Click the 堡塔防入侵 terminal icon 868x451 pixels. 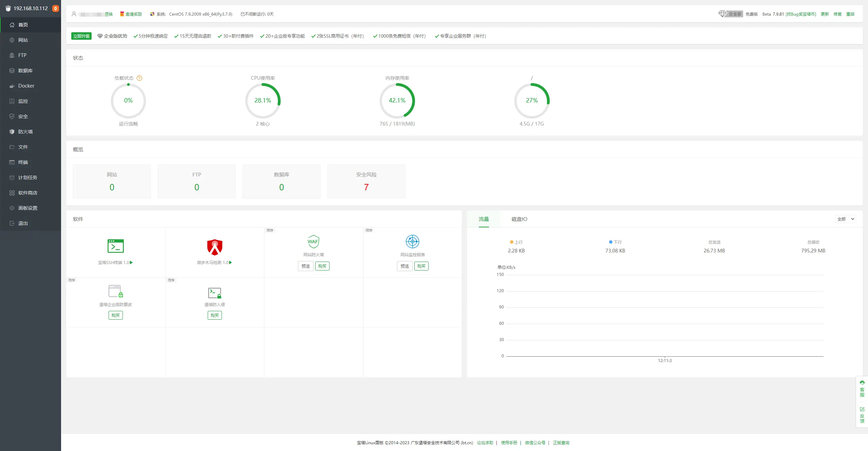214,293
